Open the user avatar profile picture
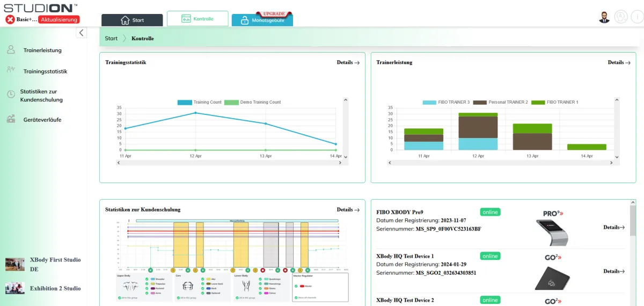The width and height of the screenshot is (644, 306). (x=604, y=17)
